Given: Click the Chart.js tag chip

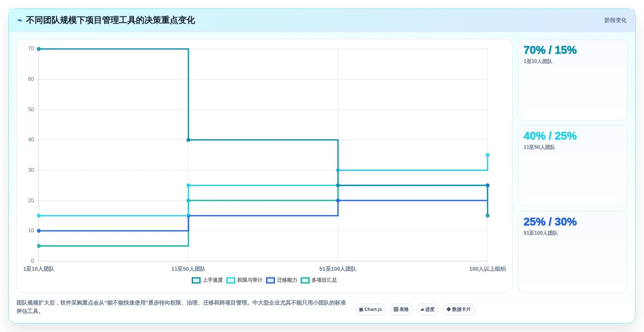Looking at the screenshot, I should coord(370,310).
